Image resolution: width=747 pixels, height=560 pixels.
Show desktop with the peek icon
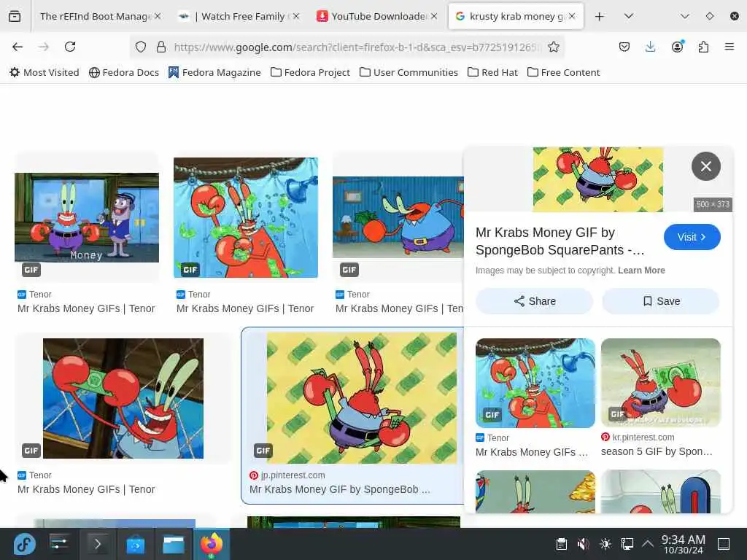(x=724, y=544)
